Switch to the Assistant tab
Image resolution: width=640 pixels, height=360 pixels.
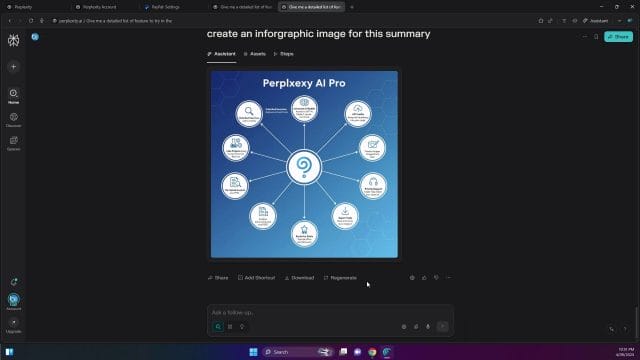[221, 54]
